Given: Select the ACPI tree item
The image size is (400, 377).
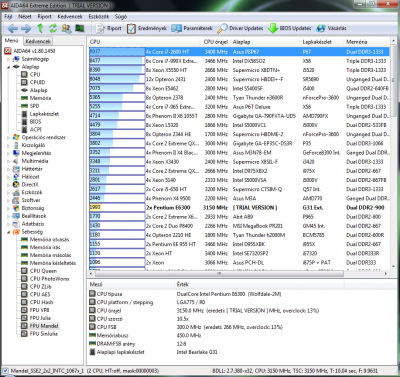Looking at the screenshot, I should (x=32, y=129).
